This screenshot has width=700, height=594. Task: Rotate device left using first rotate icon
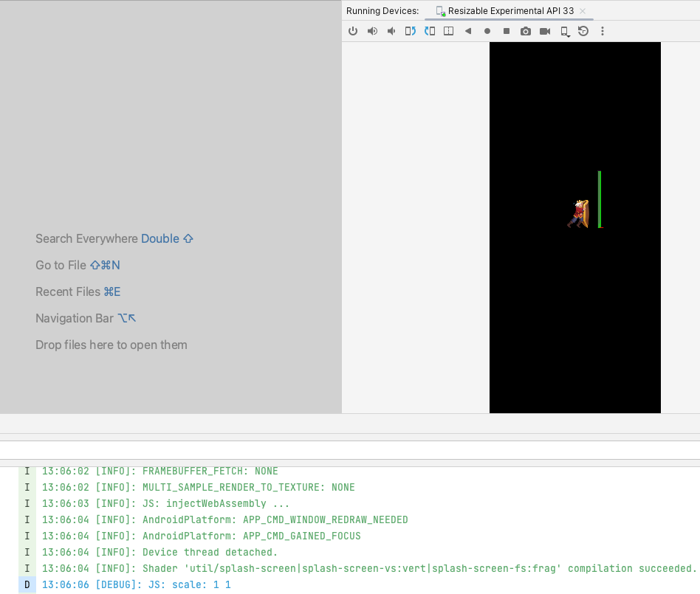[411, 31]
